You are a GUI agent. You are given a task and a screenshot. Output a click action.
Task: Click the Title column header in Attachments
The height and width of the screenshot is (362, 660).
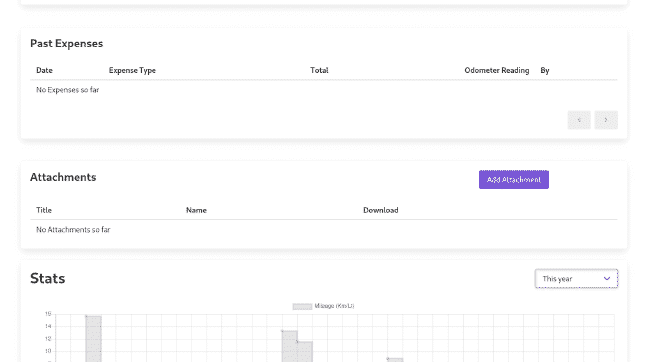[x=44, y=210]
